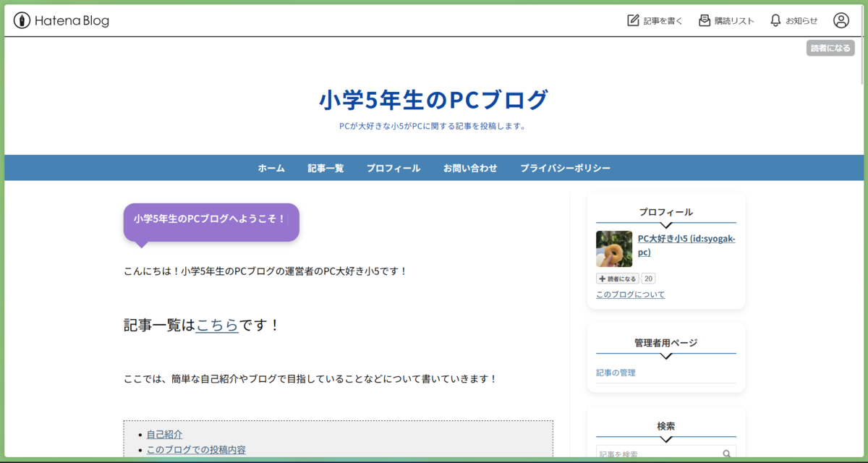Open the article list via the こちら link

pos(216,325)
